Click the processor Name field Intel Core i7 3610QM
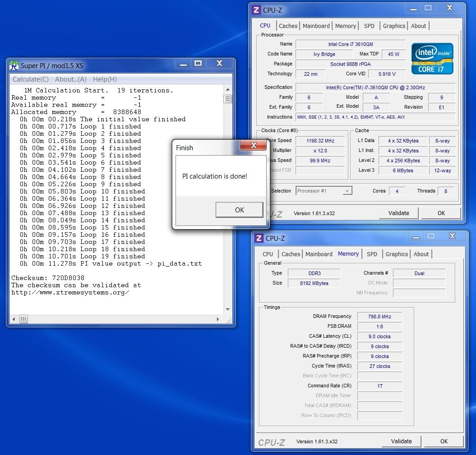 tap(351, 44)
